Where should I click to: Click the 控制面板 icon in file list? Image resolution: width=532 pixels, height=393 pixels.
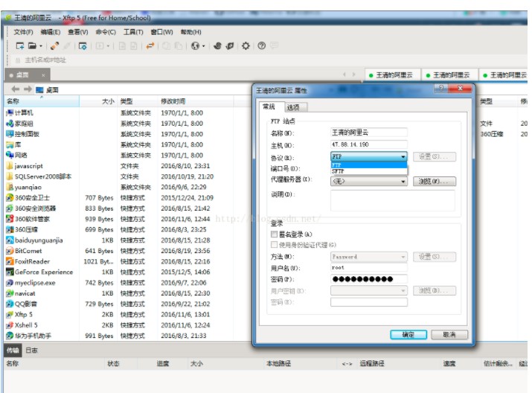(10, 134)
